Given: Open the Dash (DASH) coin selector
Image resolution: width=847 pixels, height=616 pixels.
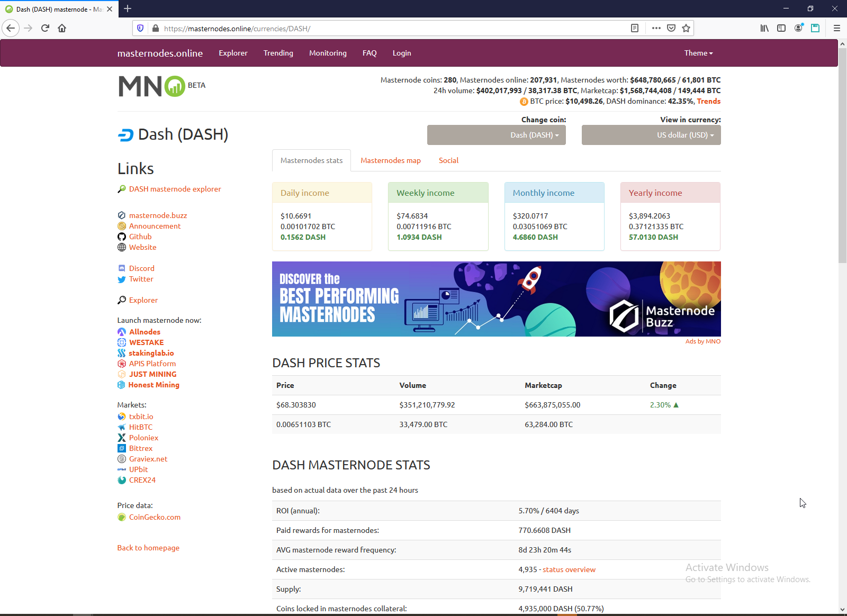Looking at the screenshot, I should tap(497, 135).
